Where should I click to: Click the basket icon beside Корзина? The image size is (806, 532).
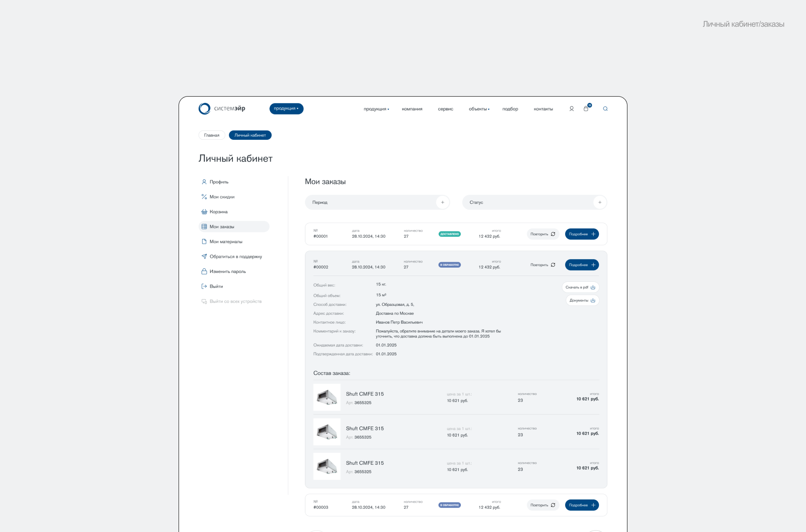[x=204, y=212]
